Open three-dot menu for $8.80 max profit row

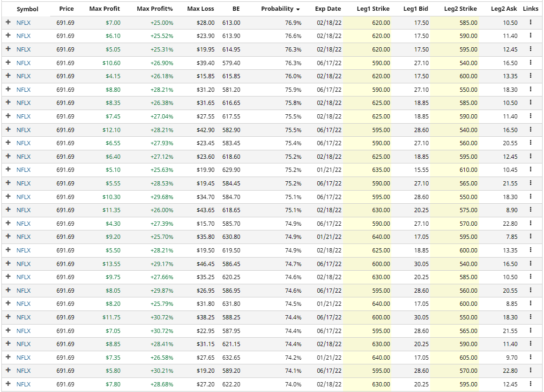530,89
